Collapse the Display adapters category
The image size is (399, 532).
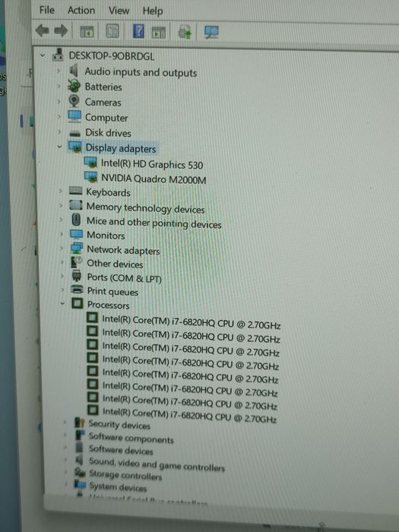tap(60, 147)
